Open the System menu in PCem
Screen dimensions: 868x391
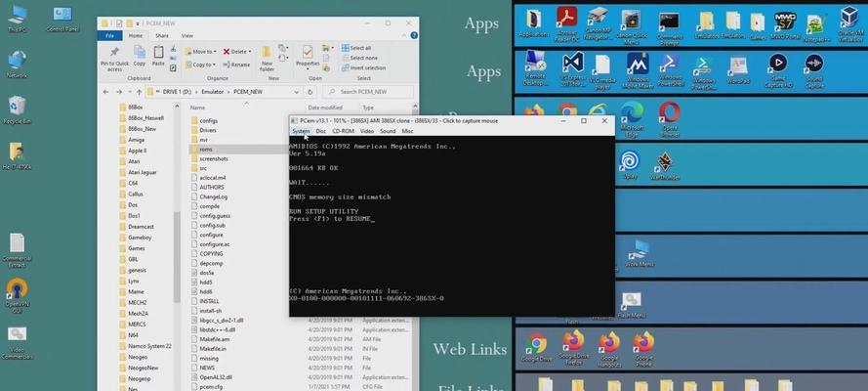(x=301, y=131)
